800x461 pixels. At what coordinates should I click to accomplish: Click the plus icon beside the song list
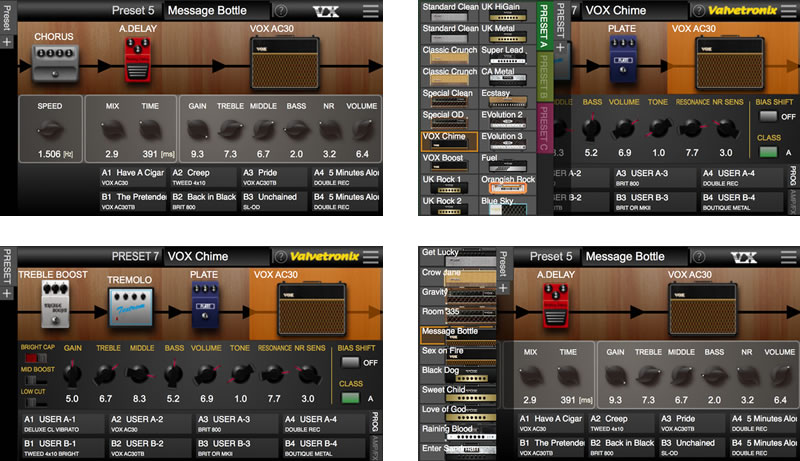pyautogui.click(x=503, y=288)
